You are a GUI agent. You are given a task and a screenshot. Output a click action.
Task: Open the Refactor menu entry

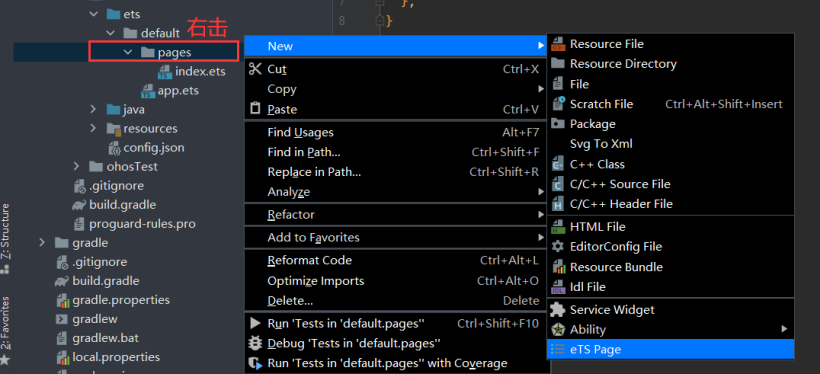pyautogui.click(x=396, y=214)
